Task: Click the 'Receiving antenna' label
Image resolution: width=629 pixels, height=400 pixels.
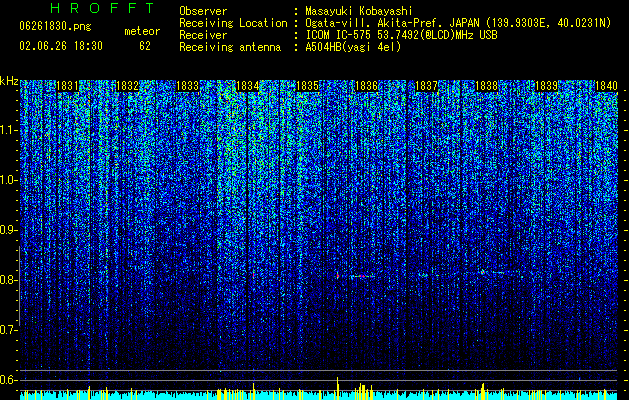Action: [x=230, y=47]
